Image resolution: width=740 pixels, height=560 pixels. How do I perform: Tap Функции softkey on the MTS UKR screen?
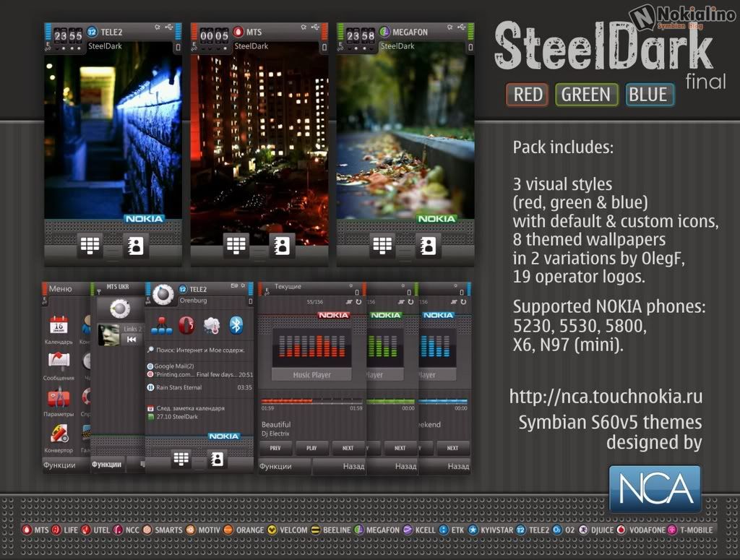[x=107, y=464]
